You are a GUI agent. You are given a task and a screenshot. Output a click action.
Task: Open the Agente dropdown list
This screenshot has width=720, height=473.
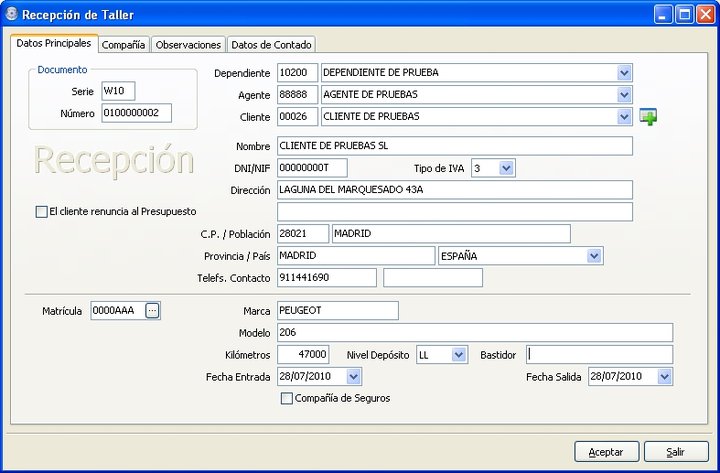click(x=624, y=95)
